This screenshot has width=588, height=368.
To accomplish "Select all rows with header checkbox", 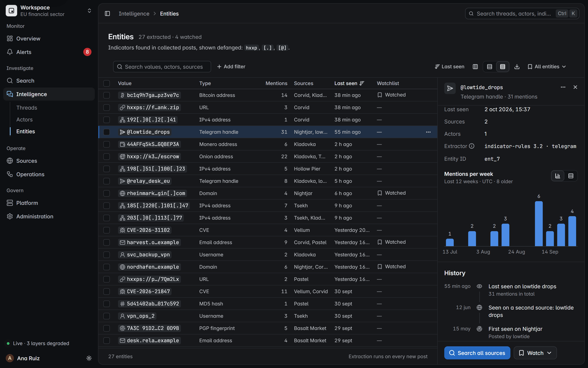I will 107,83.
